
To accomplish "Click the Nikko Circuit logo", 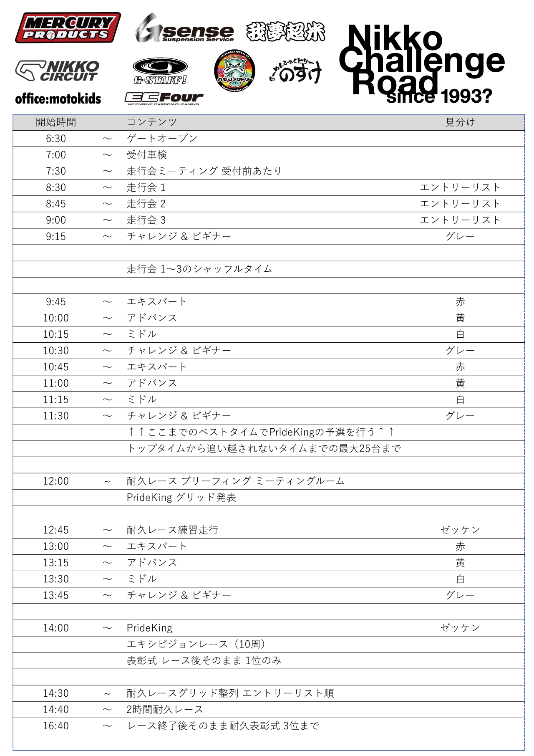I will point(57,71).
